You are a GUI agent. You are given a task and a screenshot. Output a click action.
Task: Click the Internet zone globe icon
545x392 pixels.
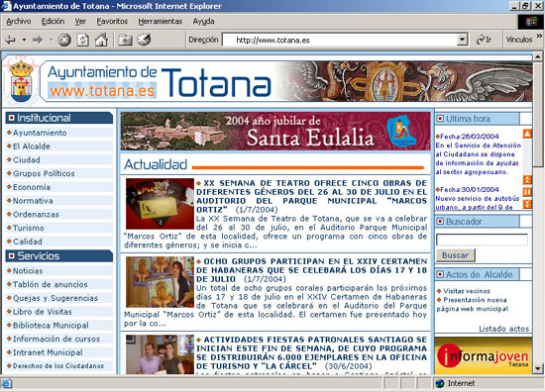(x=440, y=383)
